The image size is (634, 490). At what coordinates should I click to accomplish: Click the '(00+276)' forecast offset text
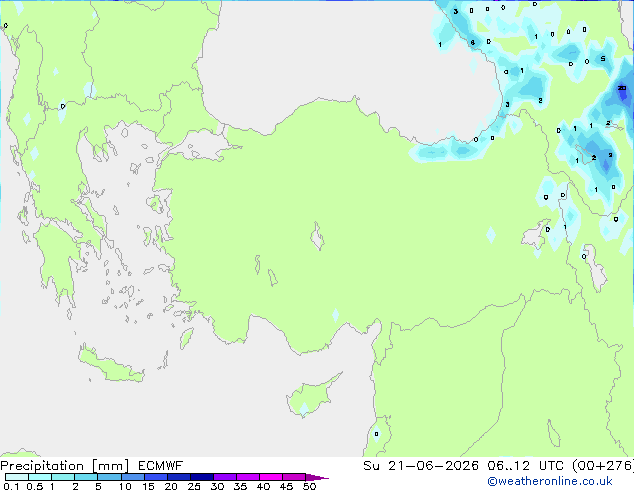603,466
